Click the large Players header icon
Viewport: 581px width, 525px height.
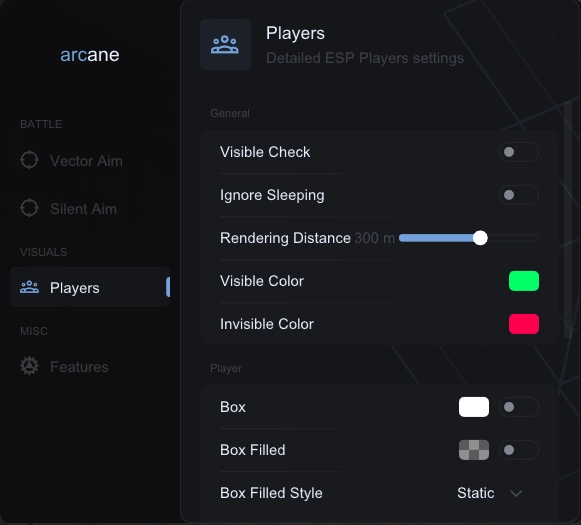click(225, 44)
